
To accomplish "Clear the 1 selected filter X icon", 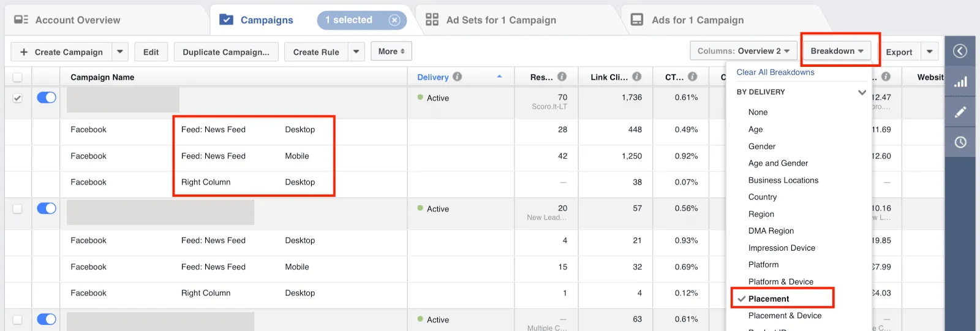I will point(394,20).
